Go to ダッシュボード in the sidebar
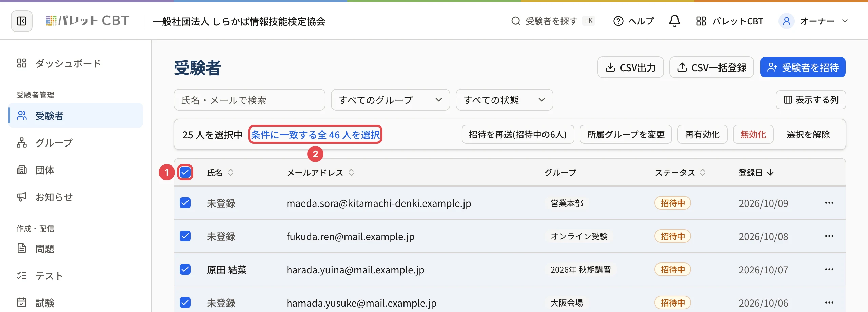The width and height of the screenshot is (868, 312). tap(76, 63)
